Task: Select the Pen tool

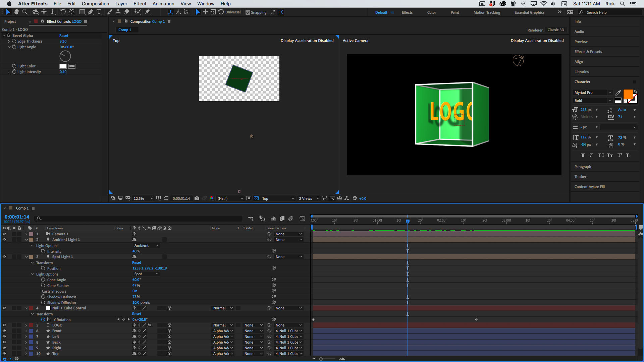Action: (91, 12)
